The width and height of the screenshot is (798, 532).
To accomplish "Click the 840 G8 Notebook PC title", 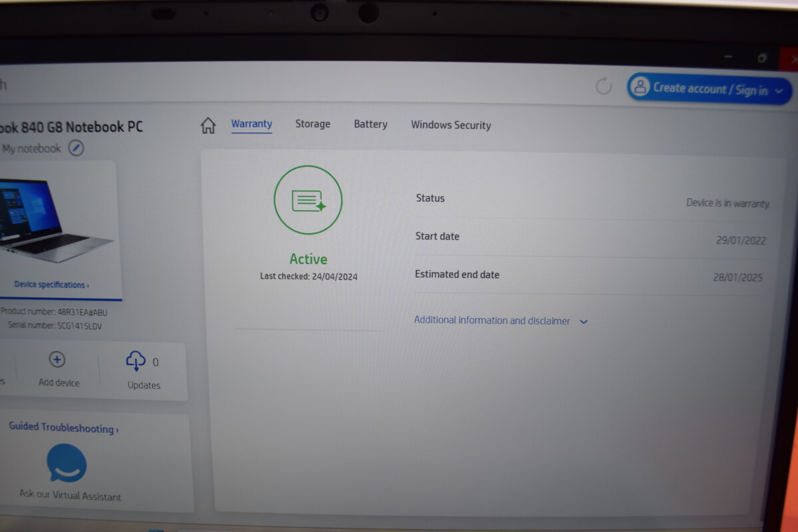I will click(71, 126).
